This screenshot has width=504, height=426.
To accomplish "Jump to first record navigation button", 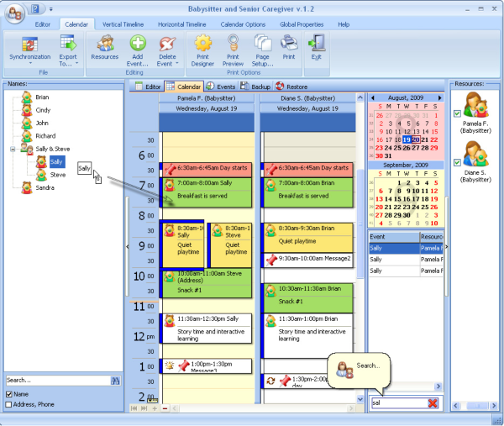I will (134, 408).
